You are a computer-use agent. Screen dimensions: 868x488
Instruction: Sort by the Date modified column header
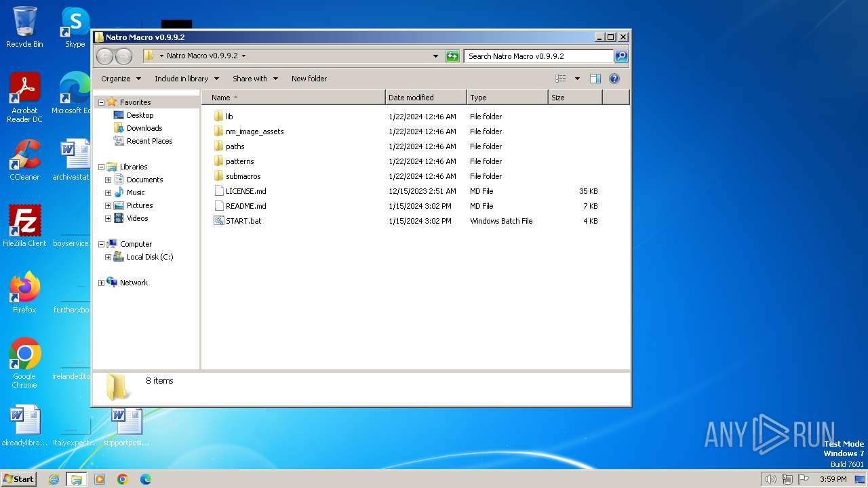point(426,98)
